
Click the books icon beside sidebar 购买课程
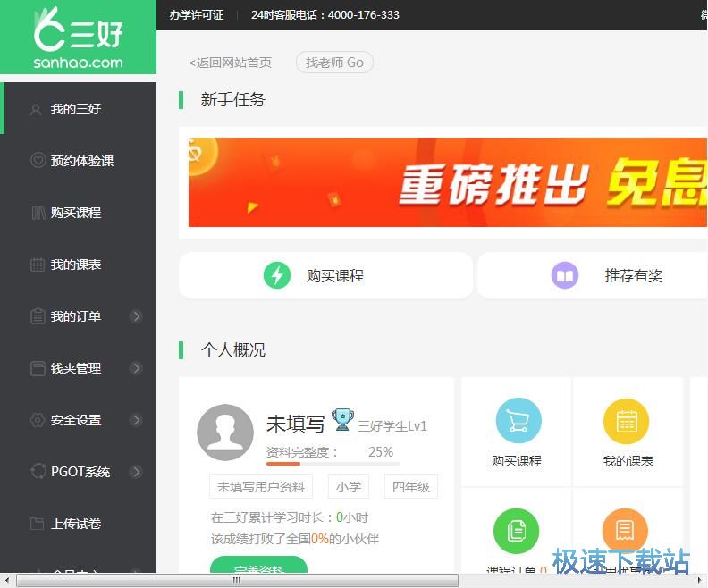coord(38,213)
